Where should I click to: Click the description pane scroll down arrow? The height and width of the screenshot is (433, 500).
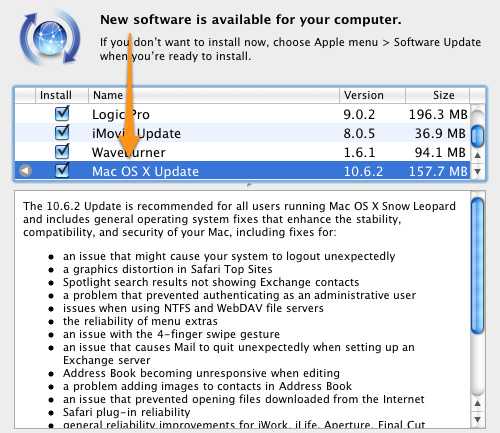click(x=478, y=419)
